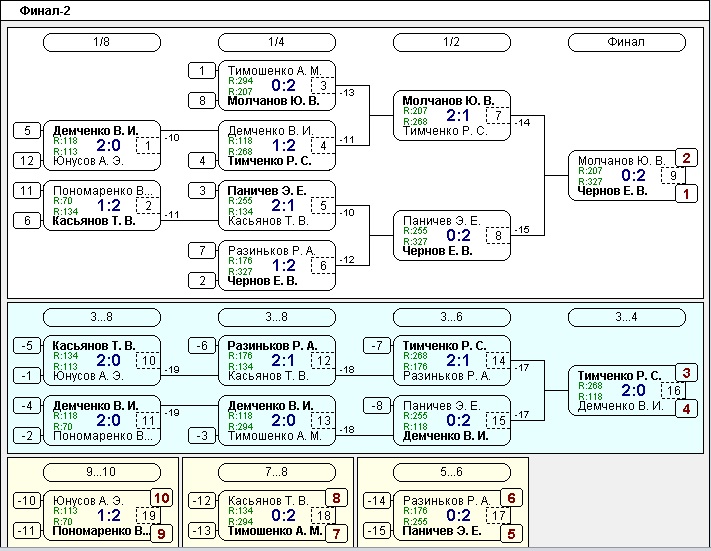Select seed box 2 beside Чернов in 1/4
Viewport: 711px width, 551px height.
pos(202,280)
